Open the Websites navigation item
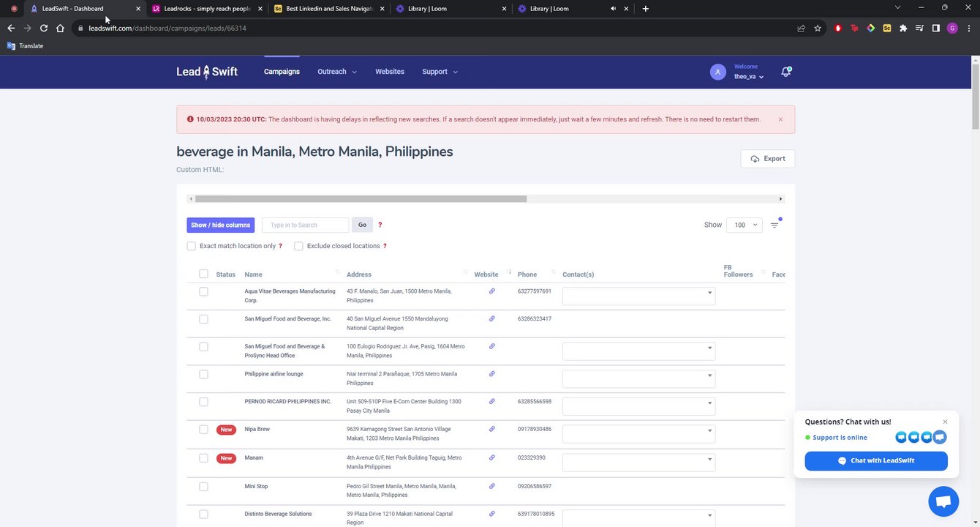Screen dimensions: 980x527 pyautogui.click(x=390, y=72)
